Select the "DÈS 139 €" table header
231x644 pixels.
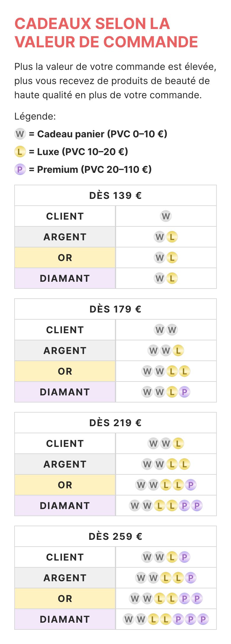pos(115,196)
